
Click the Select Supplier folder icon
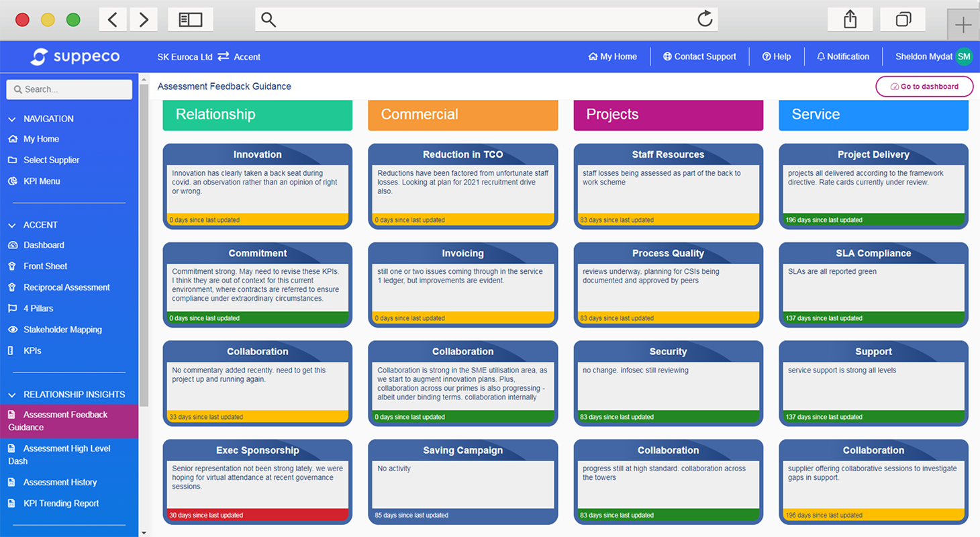point(12,160)
